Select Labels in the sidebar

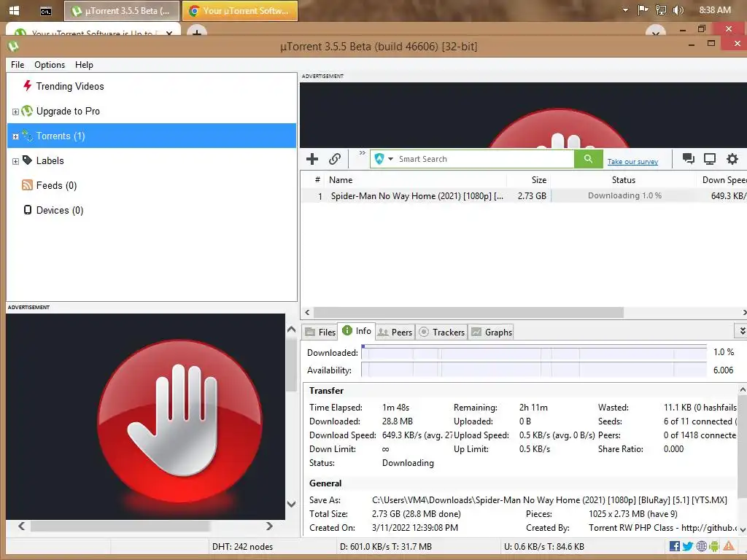coord(50,160)
